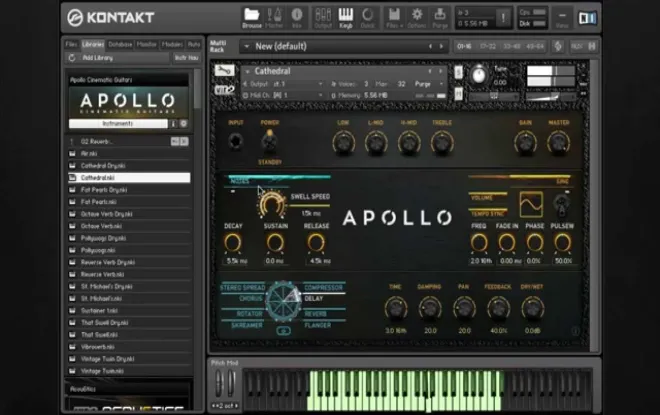
Task: Click the Instr Nav button
Action: click(x=186, y=57)
